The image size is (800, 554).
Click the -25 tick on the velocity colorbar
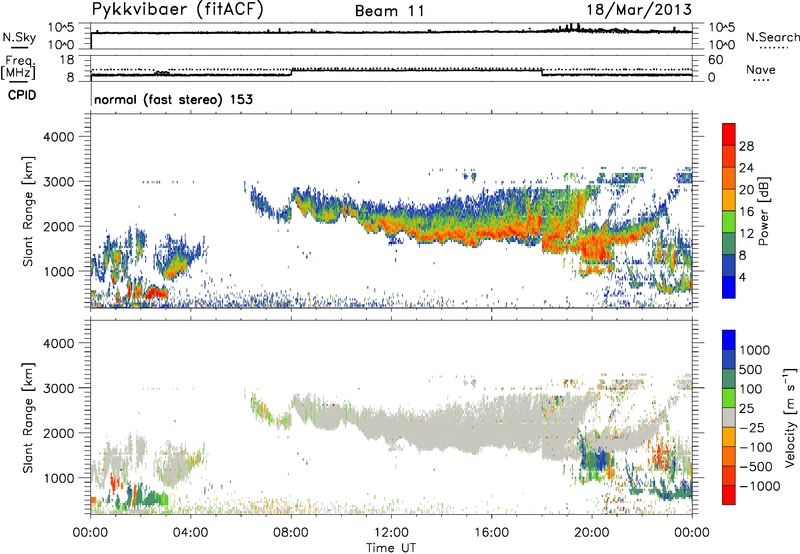click(x=752, y=427)
